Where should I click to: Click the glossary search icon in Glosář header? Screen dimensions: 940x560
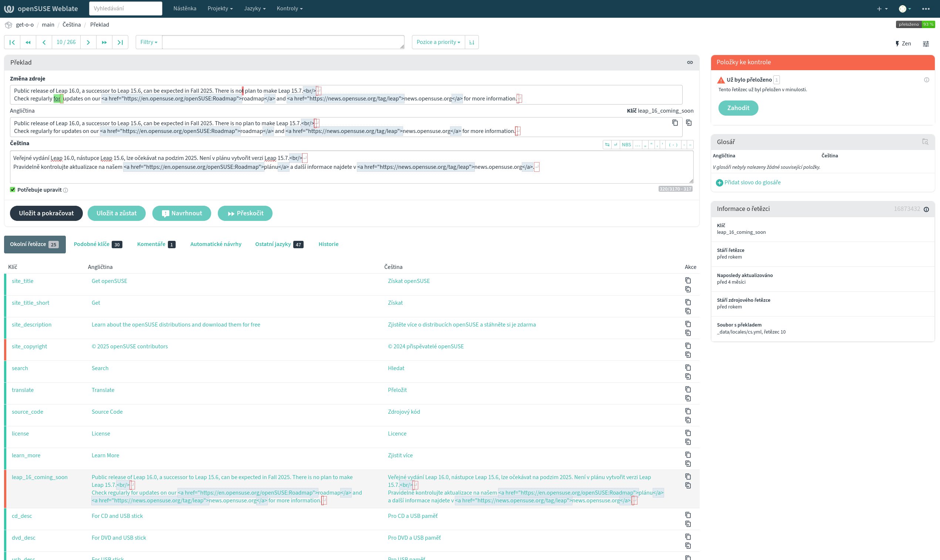pyautogui.click(x=925, y=142)
